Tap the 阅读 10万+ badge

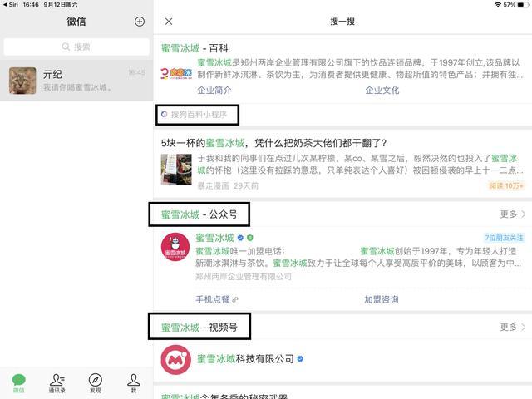506,185
